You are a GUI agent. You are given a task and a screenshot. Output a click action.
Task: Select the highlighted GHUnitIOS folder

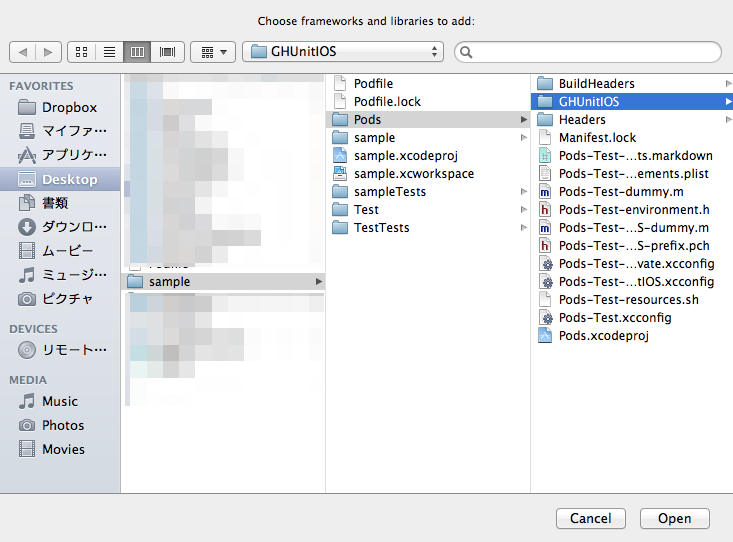(x=632, y=101)
